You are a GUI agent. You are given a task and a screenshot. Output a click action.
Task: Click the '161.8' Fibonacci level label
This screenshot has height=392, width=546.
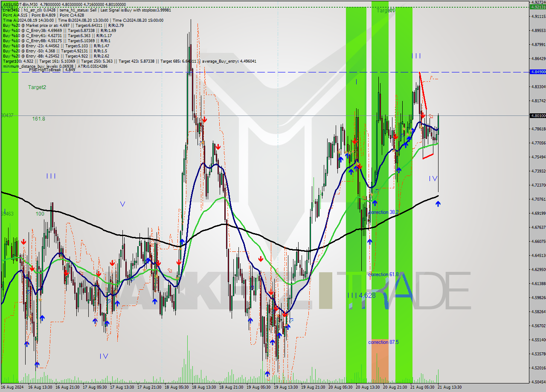[38, 118]
